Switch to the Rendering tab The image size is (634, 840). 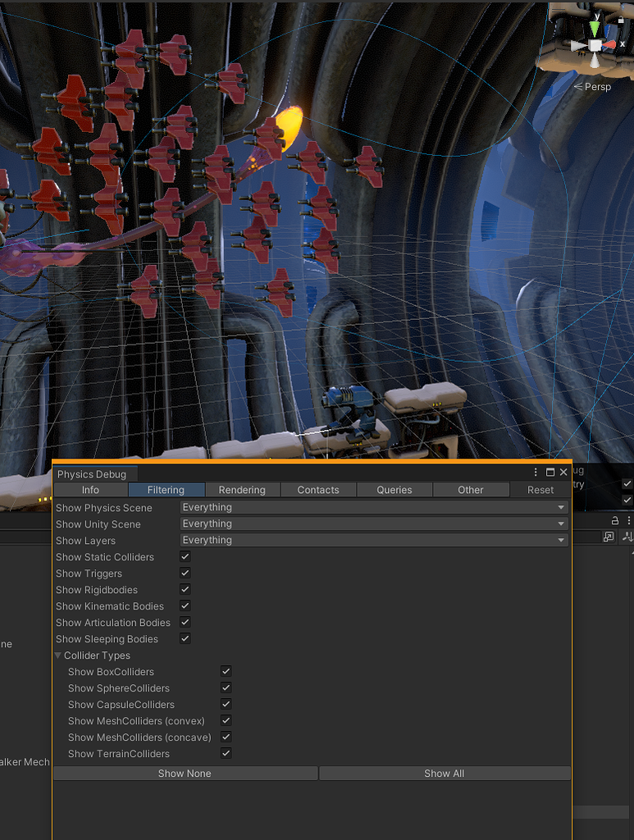pos(242,490)
